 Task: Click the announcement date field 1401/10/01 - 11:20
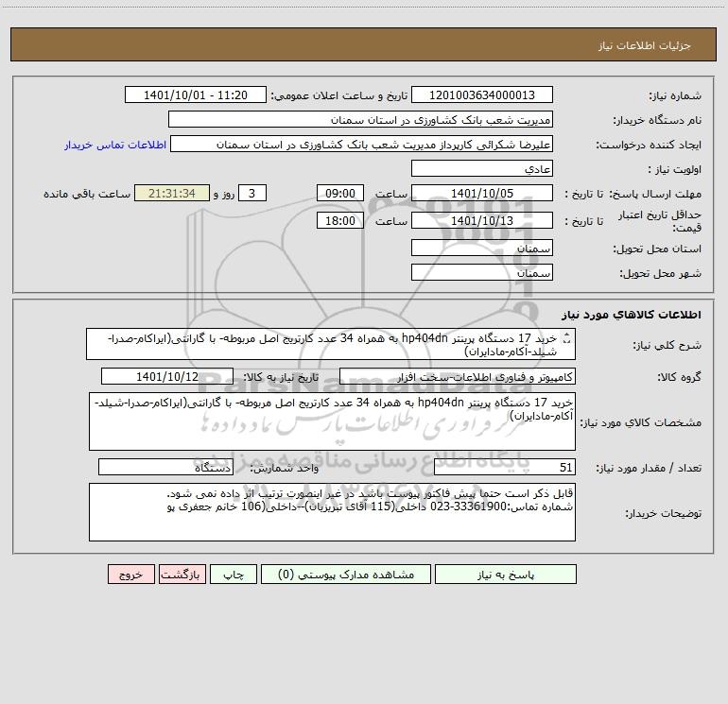(196, 94)
